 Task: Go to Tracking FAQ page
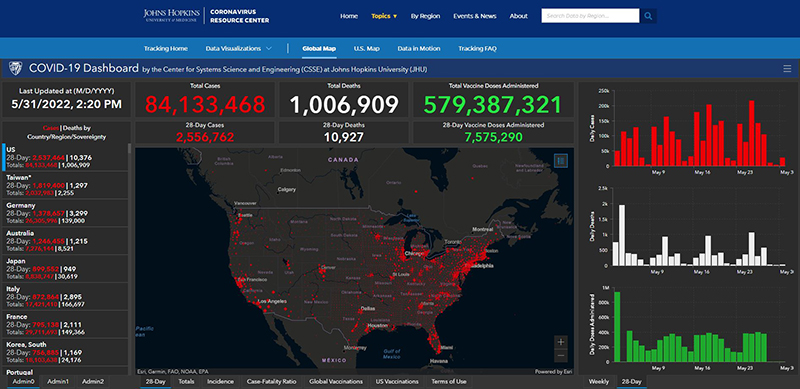[477, 48]
